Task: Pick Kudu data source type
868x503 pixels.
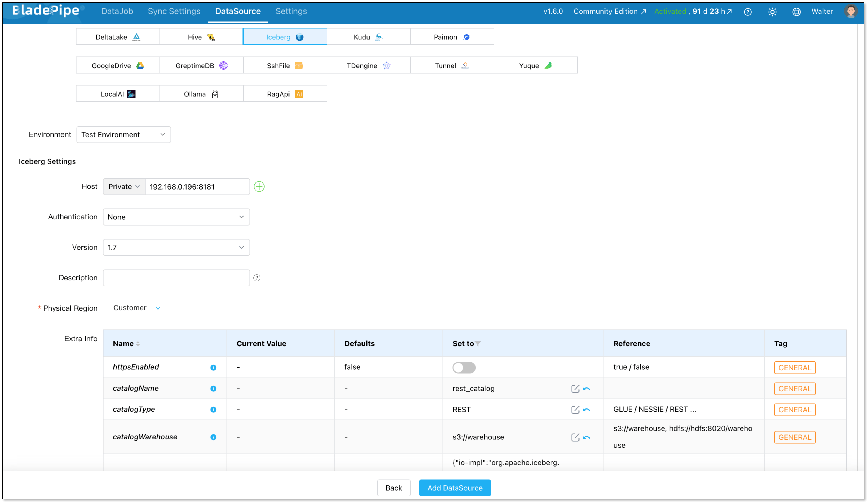Action: pyautogui.click(x=369, y=37)
